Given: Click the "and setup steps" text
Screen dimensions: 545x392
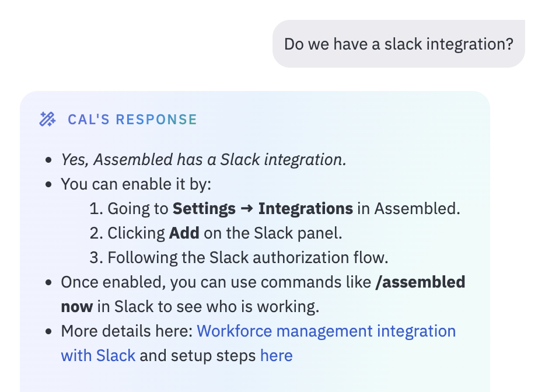Looking at the screenshot, I should pyautogui.click(x=198, y=356).
